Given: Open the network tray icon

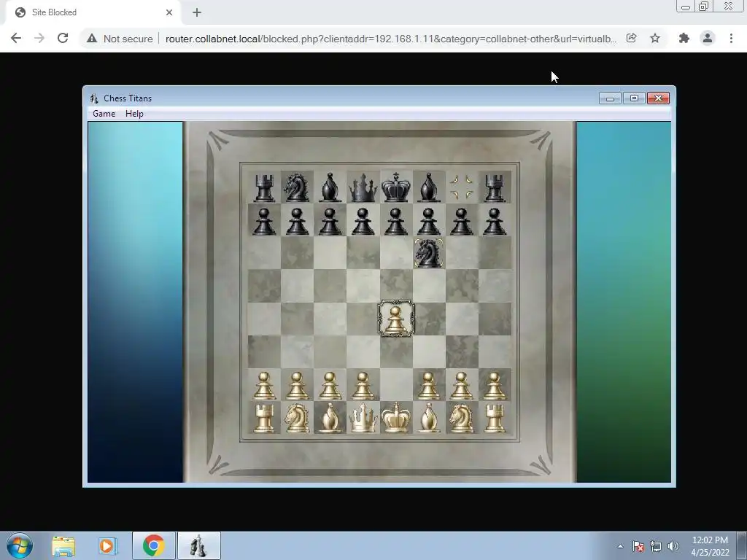Looking at the screenshot, I should pyautogui.click(x=656, y=546).
